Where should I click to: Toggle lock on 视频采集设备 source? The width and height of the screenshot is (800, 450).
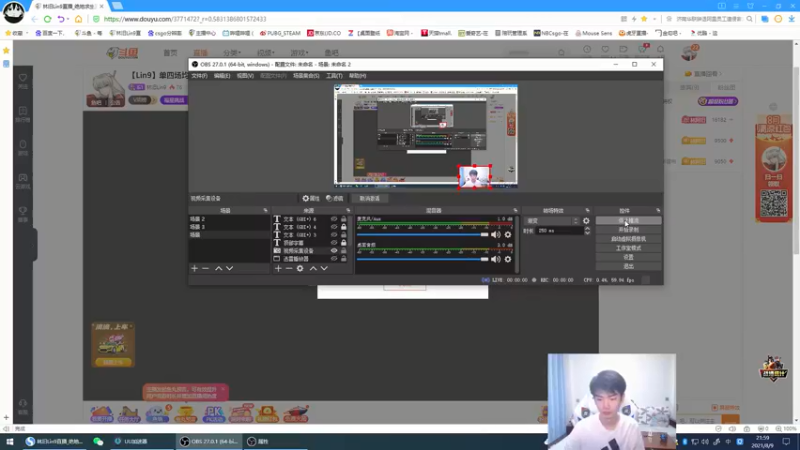click(343, 251)
